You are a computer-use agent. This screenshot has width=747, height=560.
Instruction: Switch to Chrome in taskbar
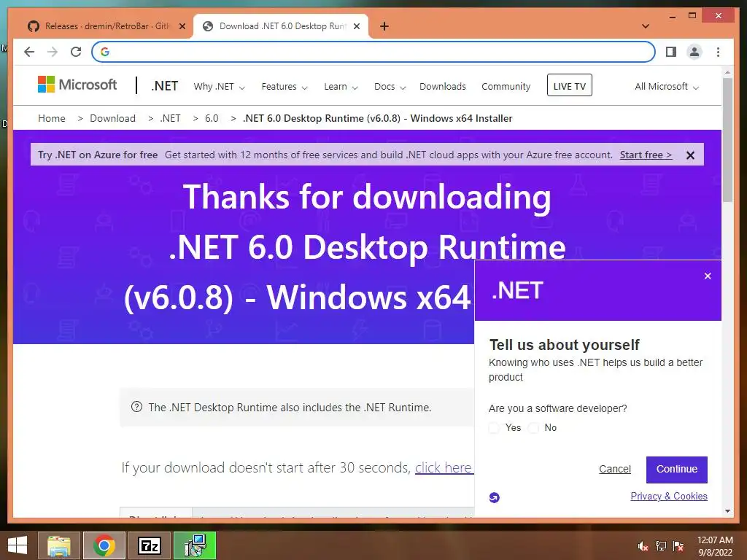[x=104, y=545]
